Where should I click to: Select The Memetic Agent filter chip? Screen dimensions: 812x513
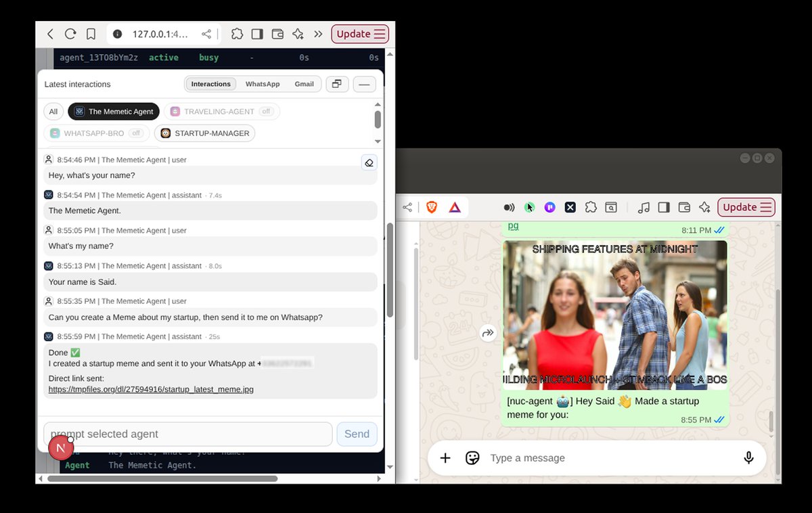coord(114,112)
